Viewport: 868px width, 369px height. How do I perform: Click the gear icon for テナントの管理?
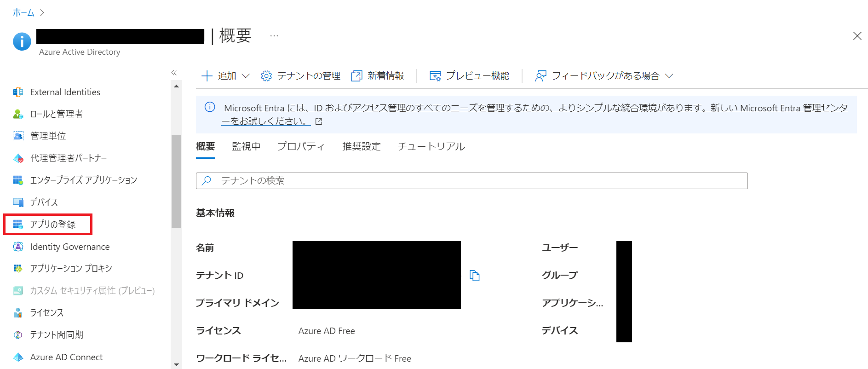coord(266,76)
